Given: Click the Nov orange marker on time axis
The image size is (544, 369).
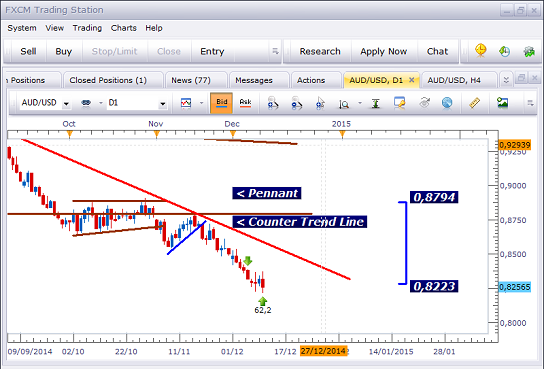Looking at the screenshot, I should coord(156,134).
